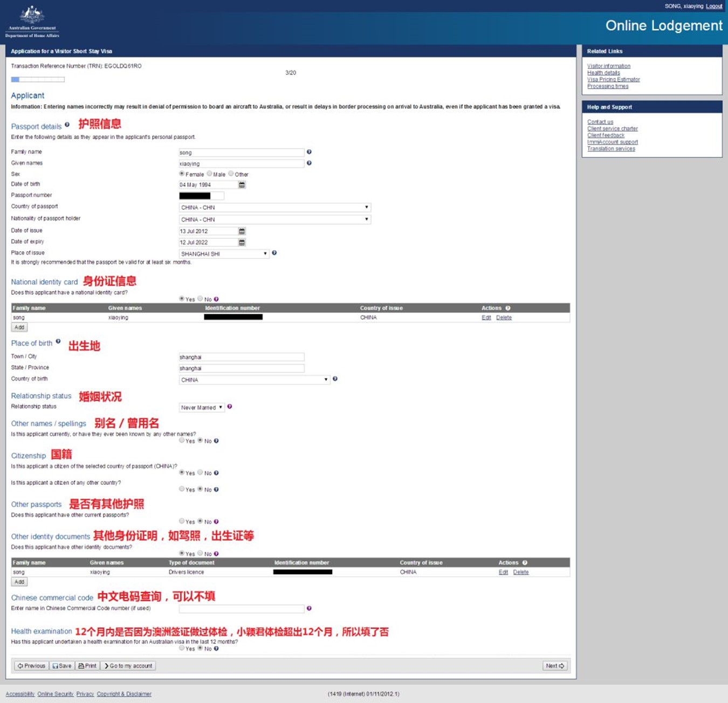Click the Chinese Commercial Code input field
Screen dimensions: 728x703
242,609
